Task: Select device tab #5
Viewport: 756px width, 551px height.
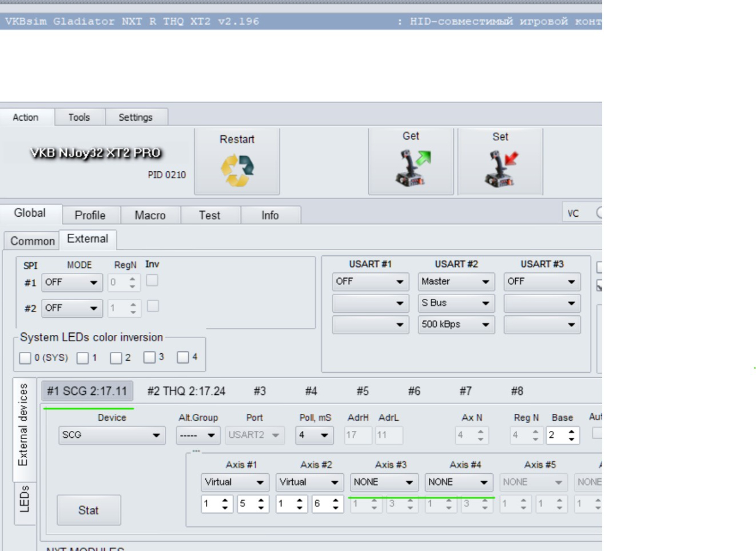Action: [x=363, y=391]
